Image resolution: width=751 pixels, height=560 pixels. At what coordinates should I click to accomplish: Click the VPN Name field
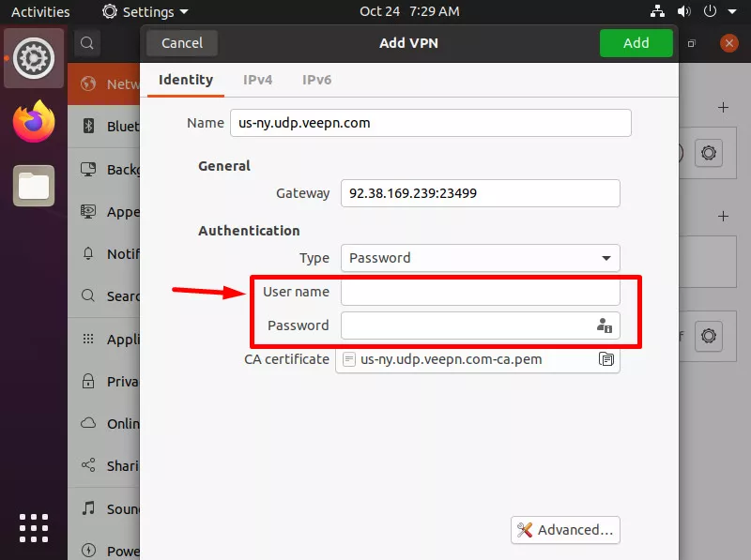point(431,123)
